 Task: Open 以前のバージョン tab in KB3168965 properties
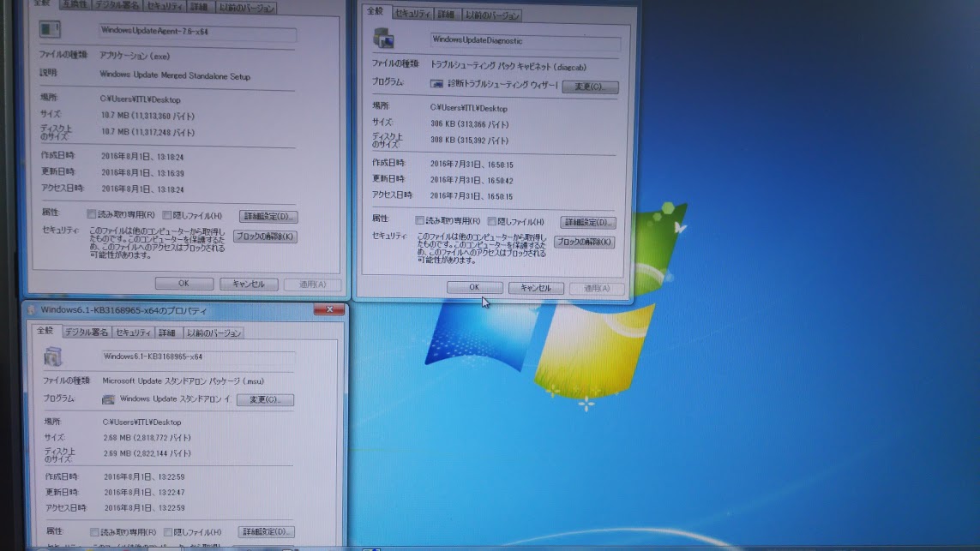213,333
